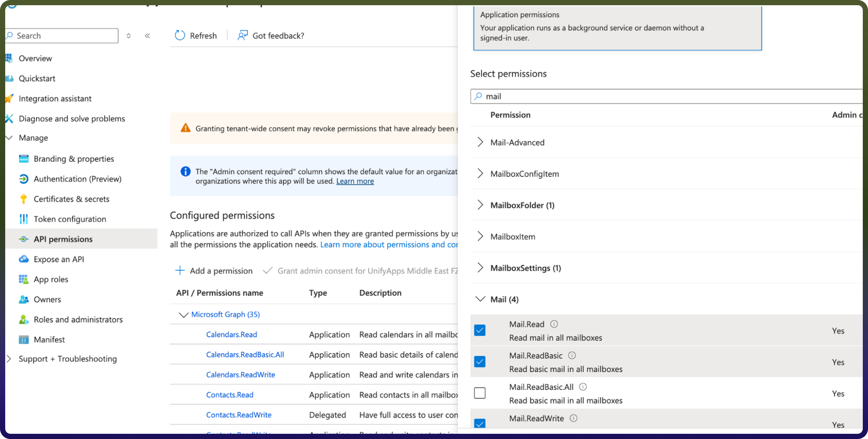
Task: Collapse the Microsoft Graph (35) permissions list
Action: pyautogui.click(x=184, y=315)
